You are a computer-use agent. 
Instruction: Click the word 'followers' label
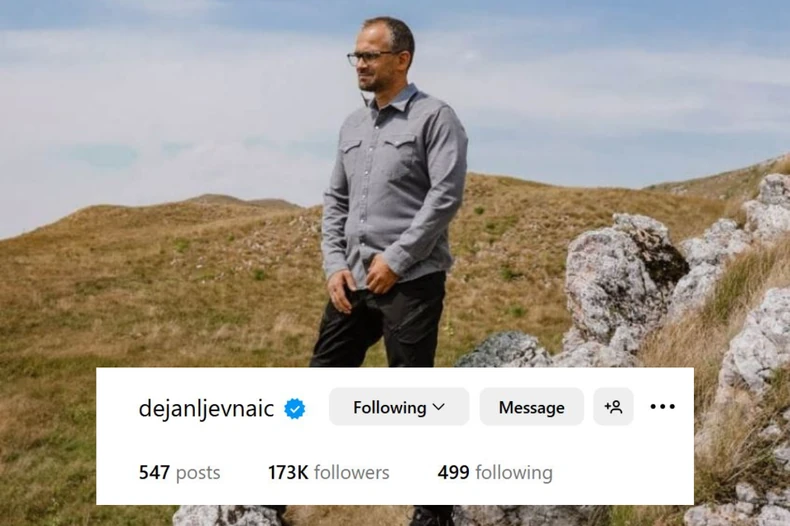(x=352, y=473)
